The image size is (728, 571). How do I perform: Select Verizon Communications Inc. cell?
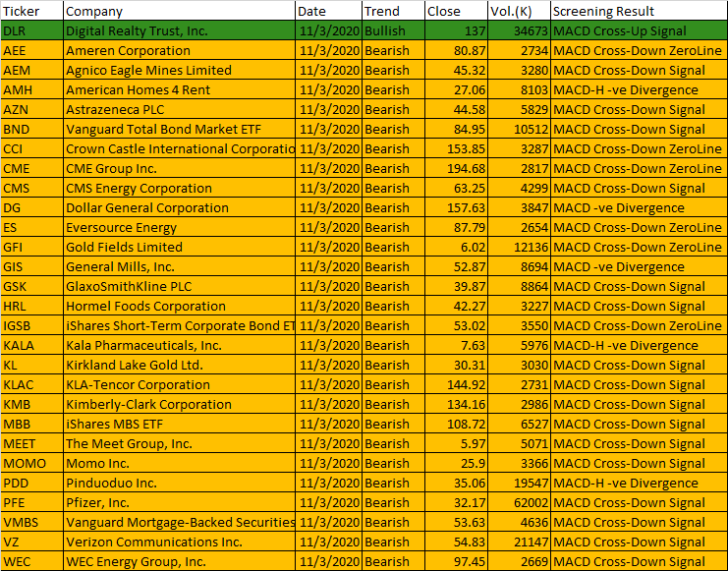179,542
